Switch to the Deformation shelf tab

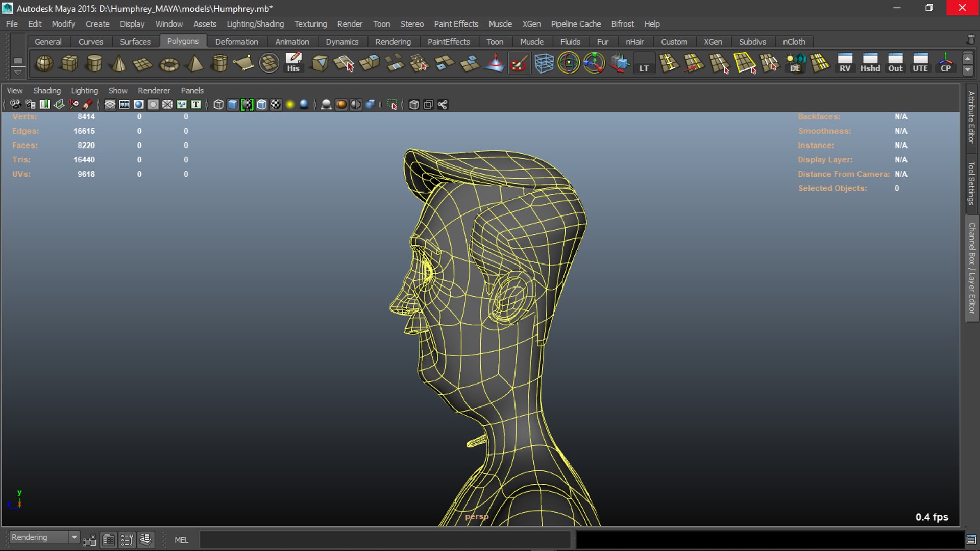click(x=236, y=42)
